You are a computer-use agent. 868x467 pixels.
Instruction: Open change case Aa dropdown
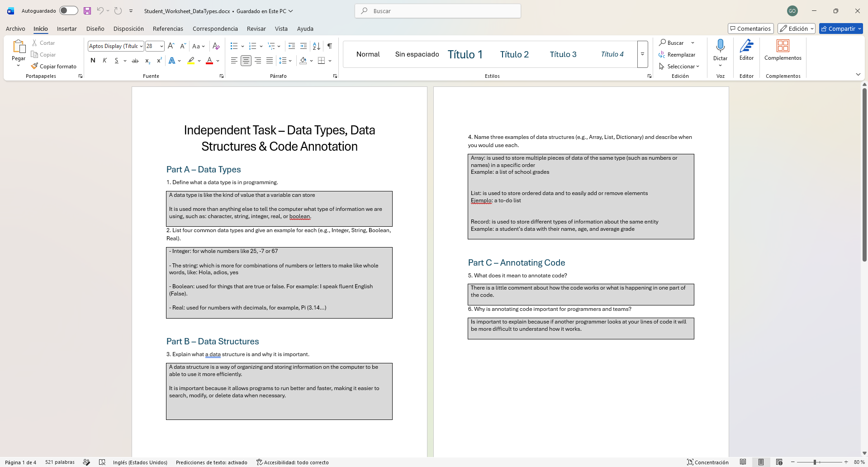tap(198, 46)
